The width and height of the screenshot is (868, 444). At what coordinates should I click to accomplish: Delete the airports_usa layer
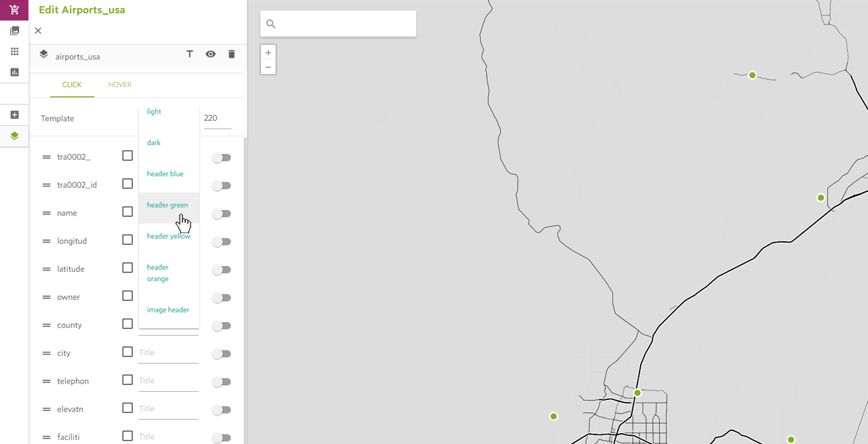pos(231,54)
